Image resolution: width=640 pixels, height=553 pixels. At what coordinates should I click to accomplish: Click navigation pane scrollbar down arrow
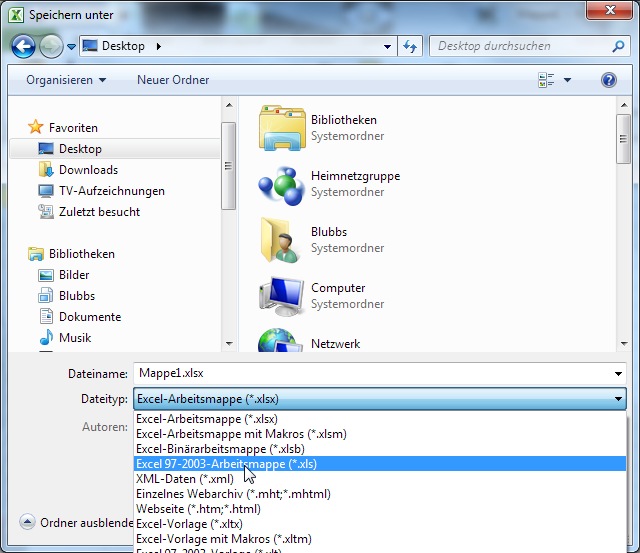[229, 344]
